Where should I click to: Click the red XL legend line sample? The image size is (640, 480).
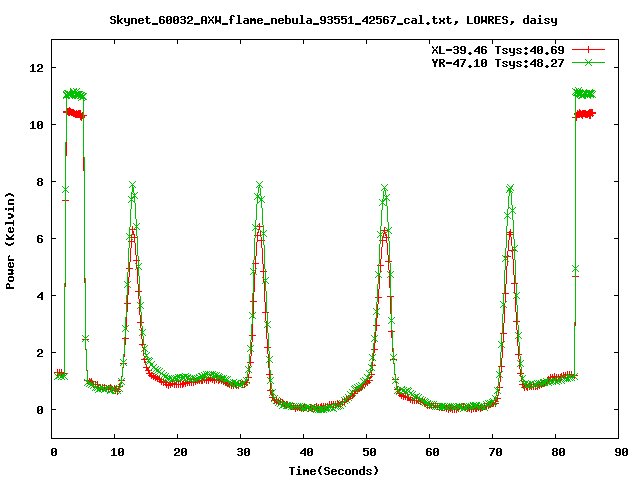tap(588, 50)
